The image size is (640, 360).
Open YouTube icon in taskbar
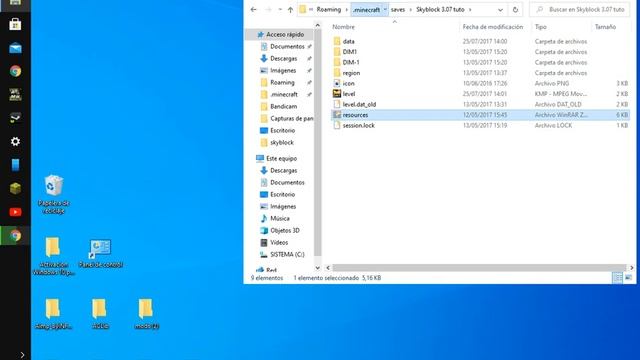click(x=15, y=212)
